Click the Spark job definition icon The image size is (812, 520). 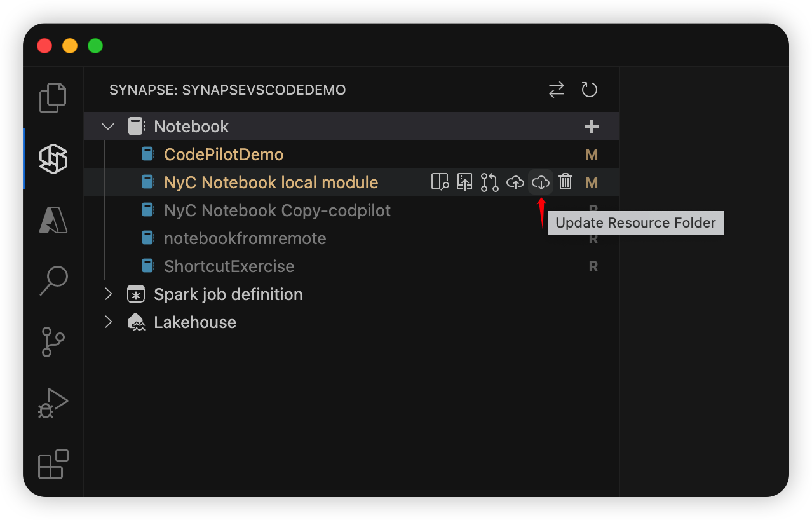[136, 294]
